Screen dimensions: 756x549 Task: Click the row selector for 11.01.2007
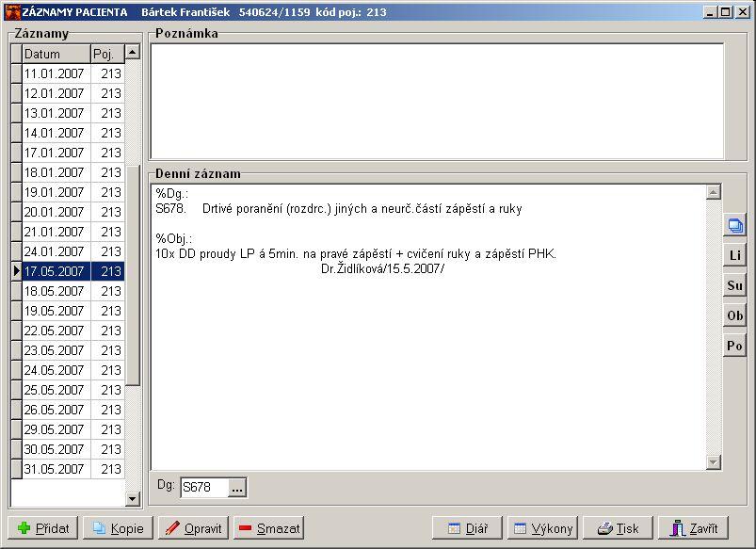click(x=16, y=73)
